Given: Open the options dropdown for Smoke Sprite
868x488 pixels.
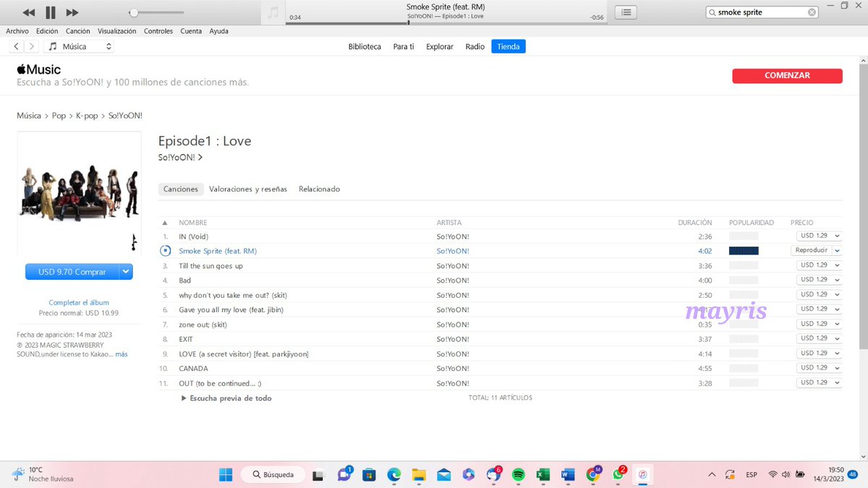Looking at the screenshot, I should click(837, 250).
